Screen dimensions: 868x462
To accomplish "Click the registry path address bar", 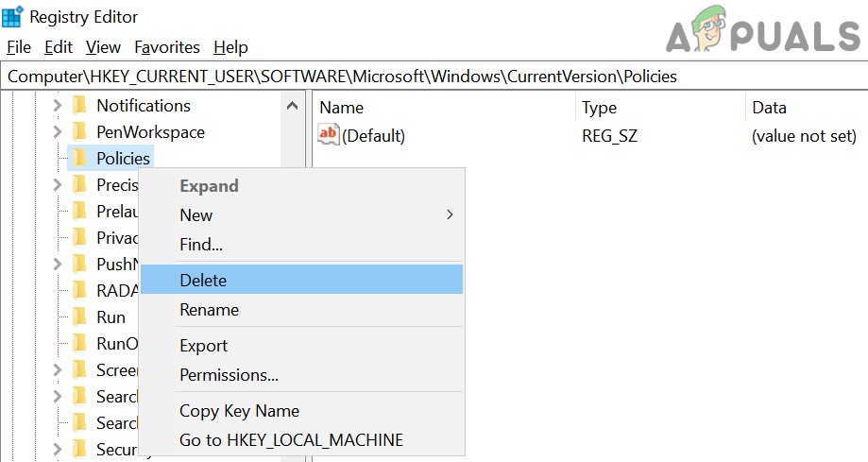I will [434, 77].
